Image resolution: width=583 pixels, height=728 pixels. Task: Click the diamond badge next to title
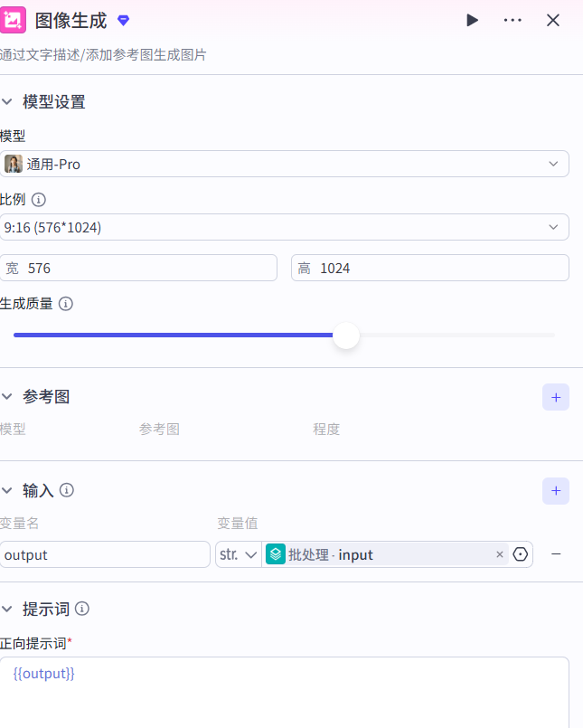pyautogui.click(x=124, y=20)
